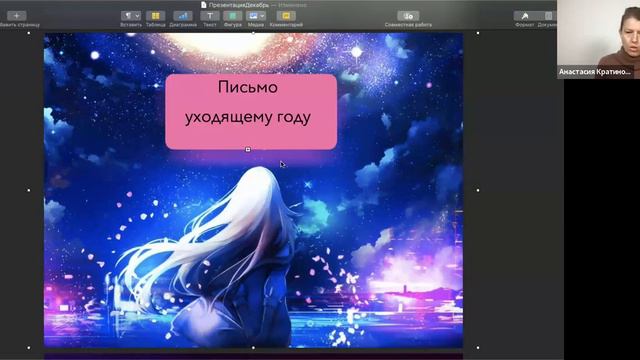Screen dimensions: 640x360
Task: Click the bottom-center selection handle of the image
Action: [x=253, y=348]
